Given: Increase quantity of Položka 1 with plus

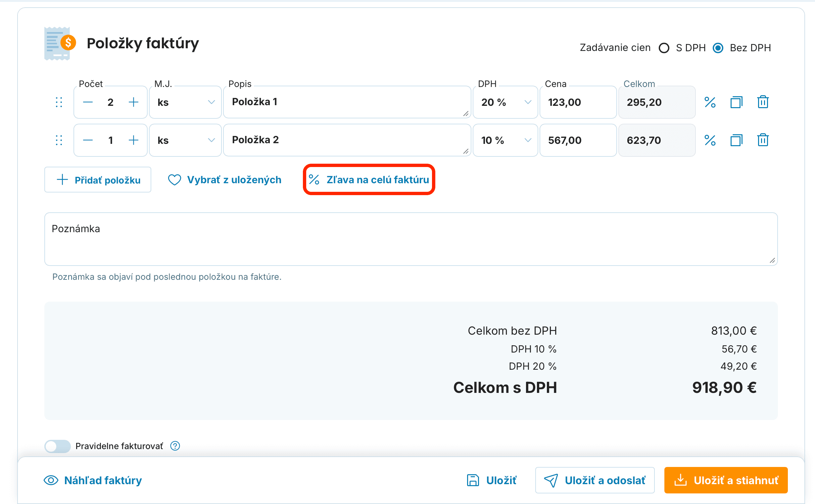Looking at the screenshot, I should click(133, 102).
